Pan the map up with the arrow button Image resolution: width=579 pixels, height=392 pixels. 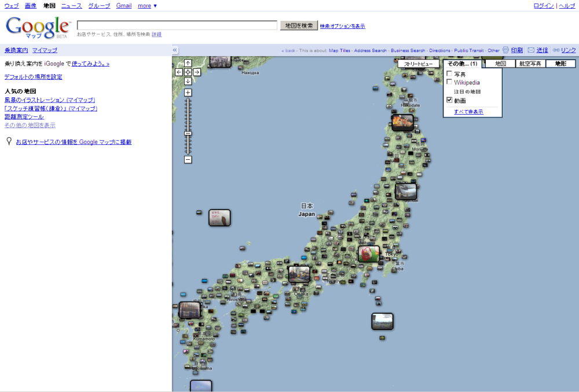pyautogui.click(x=188, y=63)
